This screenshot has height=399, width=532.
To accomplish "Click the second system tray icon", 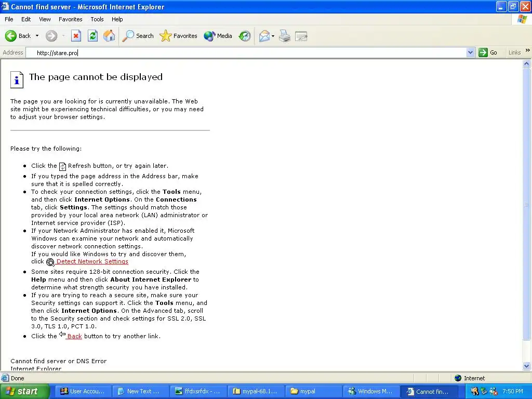I will click(x=484, y=391).
